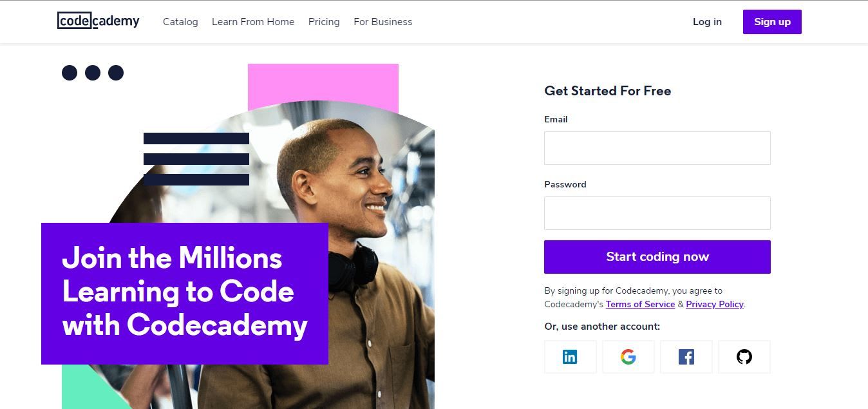Click the Log in link
Viewport: 868px width, 409px height.
[707, 22]
